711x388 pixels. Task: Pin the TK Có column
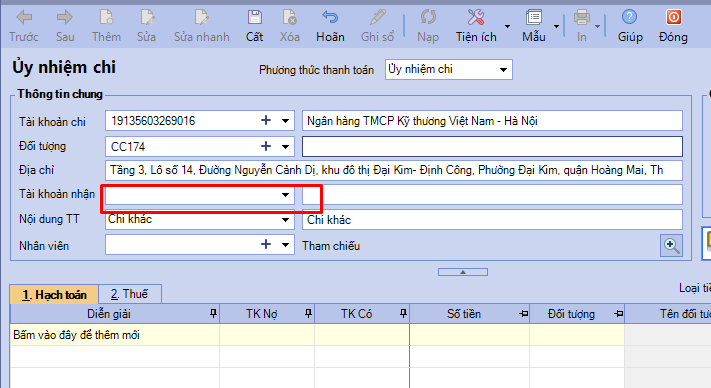pyautogui.click(x=403, y=313)
